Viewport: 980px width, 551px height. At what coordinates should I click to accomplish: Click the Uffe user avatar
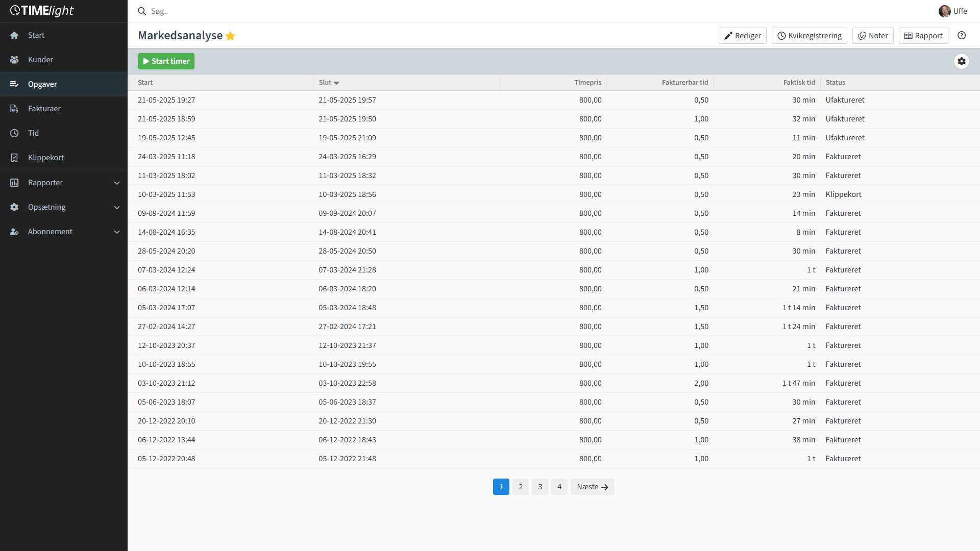[x=944, y=11]
